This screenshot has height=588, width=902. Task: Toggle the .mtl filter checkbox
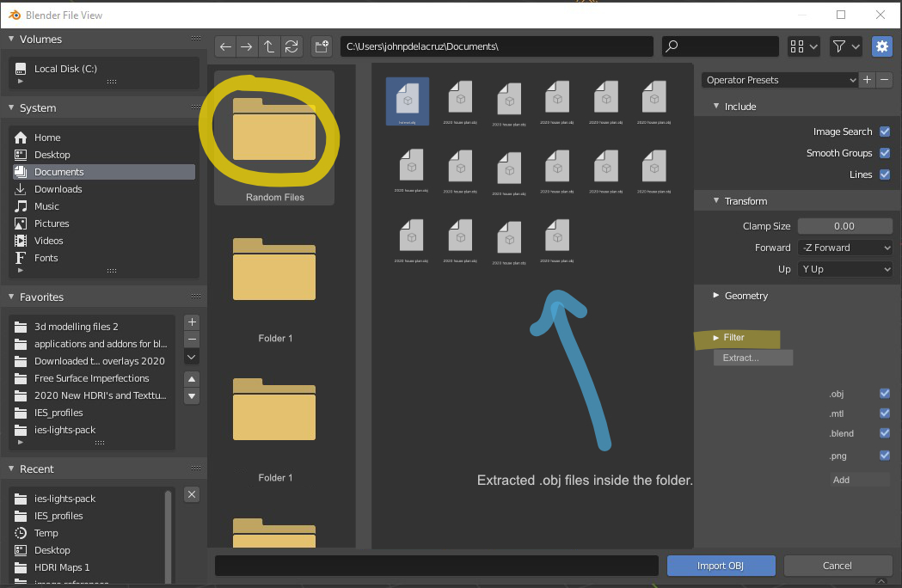(885, 413)
